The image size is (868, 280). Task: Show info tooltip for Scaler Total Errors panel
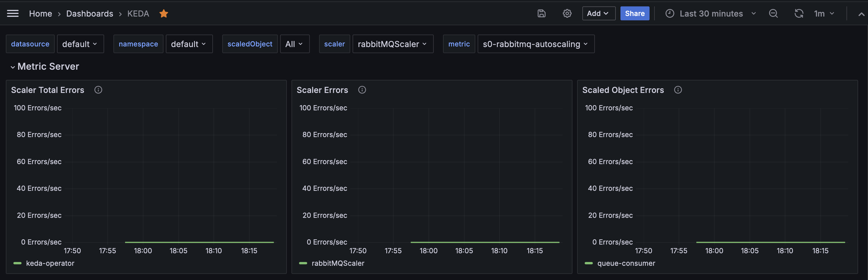[98, 90]
